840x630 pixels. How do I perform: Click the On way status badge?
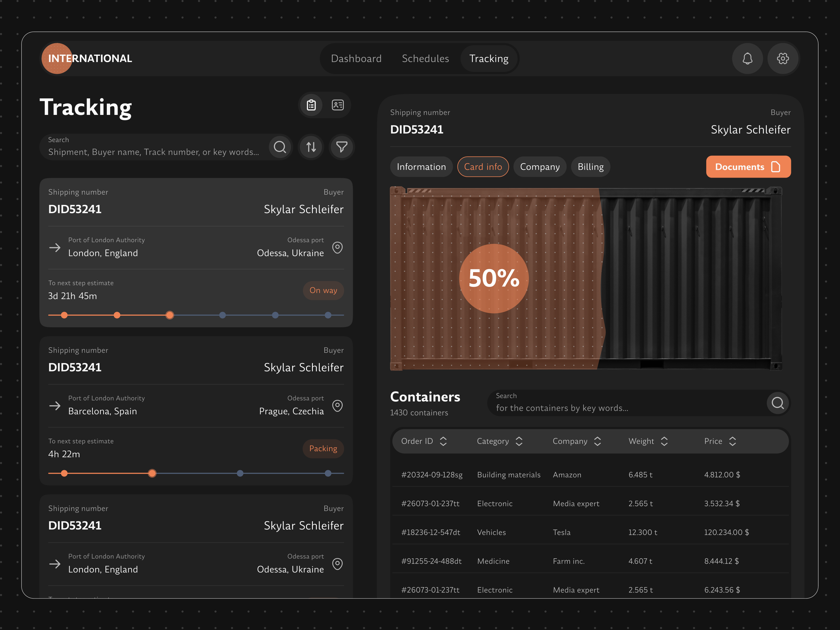[323, 290]
